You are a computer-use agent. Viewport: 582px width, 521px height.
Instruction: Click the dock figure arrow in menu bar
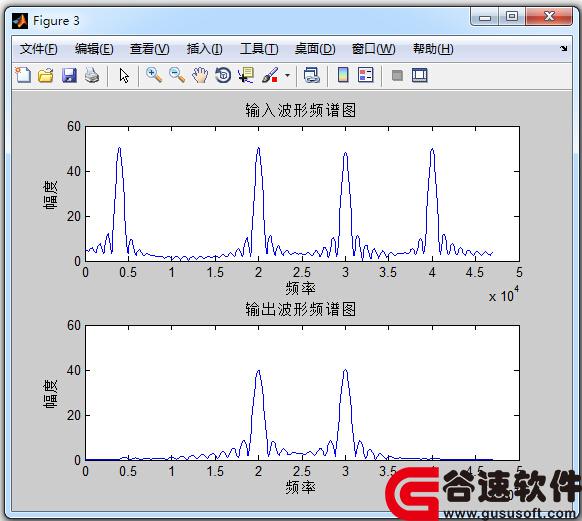pyautogui.click(x=564, y=48)
